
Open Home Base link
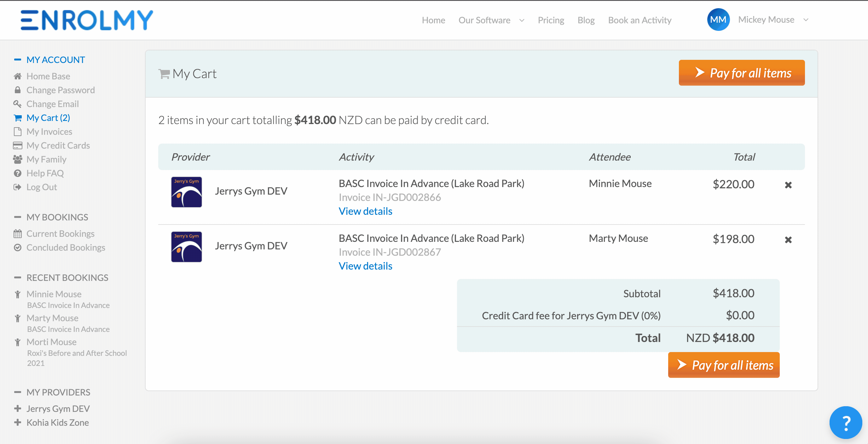point(48,76)
